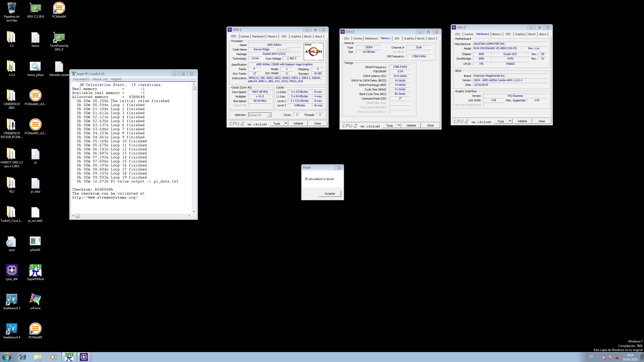The width and height of the screenshot is (644, 362).
Task: Click Aceptar in Finish dialog
Action: coord(330,194)
